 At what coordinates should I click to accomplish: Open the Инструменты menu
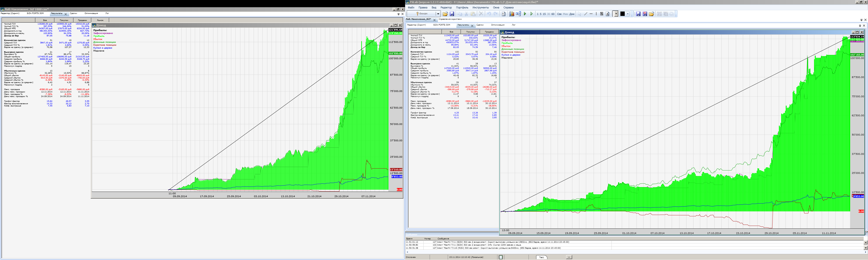tap(481, 7)
